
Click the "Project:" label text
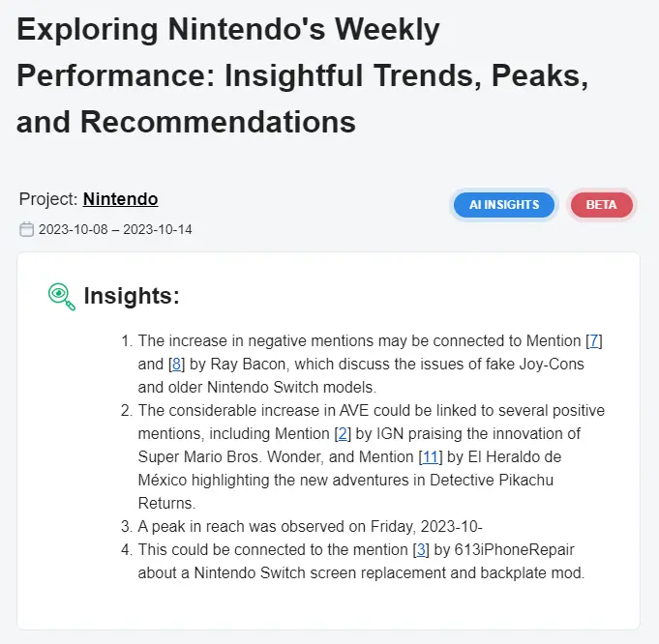click(x=48, y=200)
